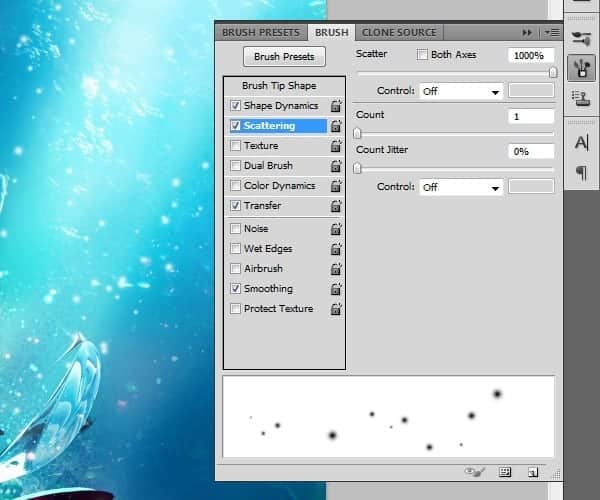The image size is (600, 500).
Task: Uncheck the Transfer checkbox
Action: [235, 205]
